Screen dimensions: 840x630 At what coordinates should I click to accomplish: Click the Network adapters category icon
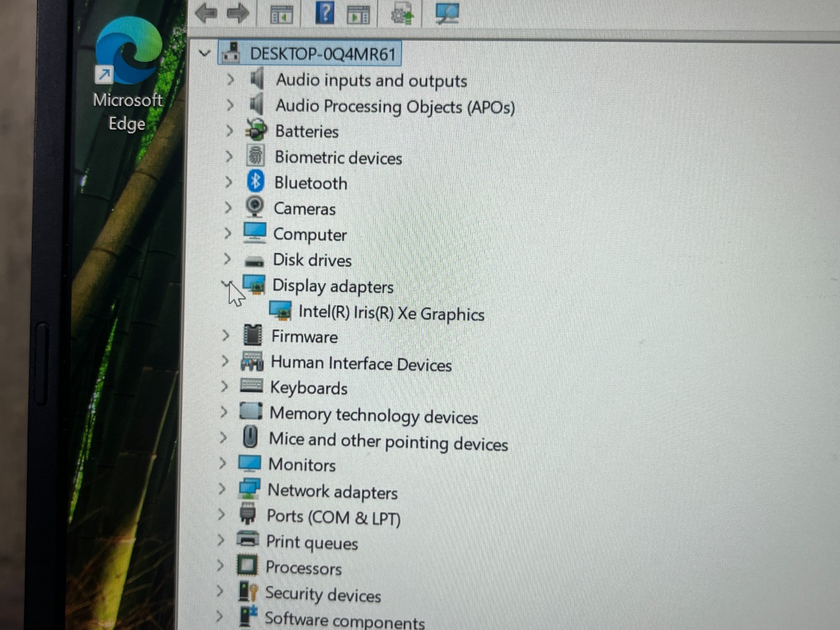tap(249, 488)
